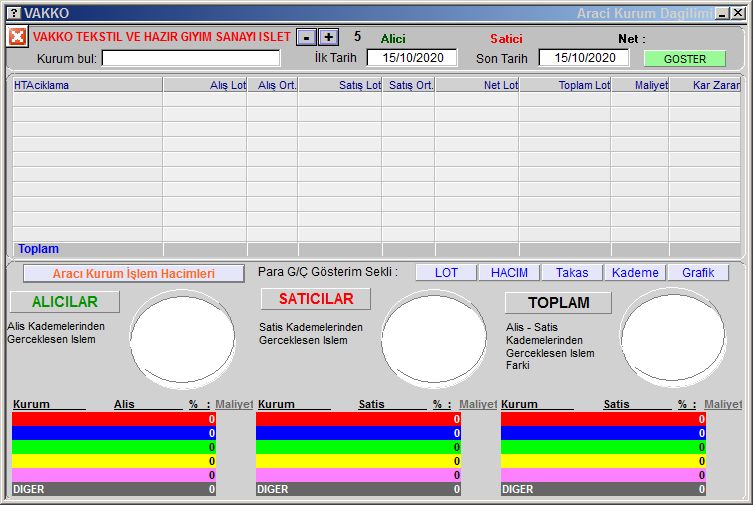
Task: Click the minus button next to company name
Action: point(306,37)
